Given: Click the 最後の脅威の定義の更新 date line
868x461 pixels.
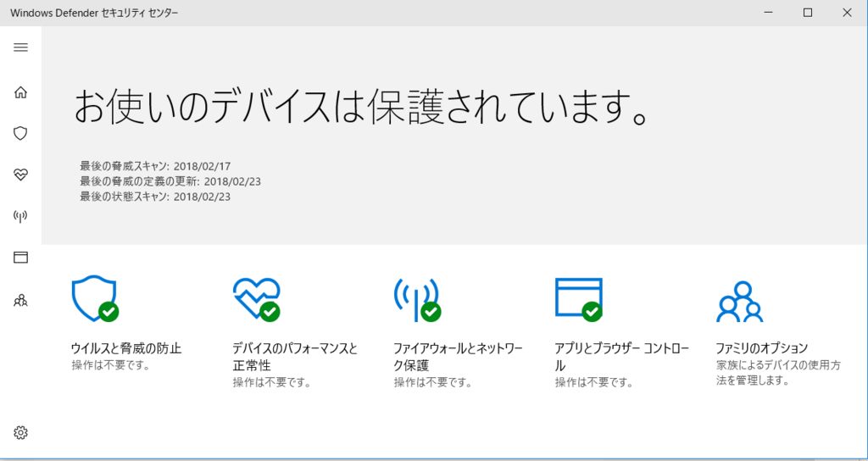Looking at the screenshot, I should tap(170, 181).
